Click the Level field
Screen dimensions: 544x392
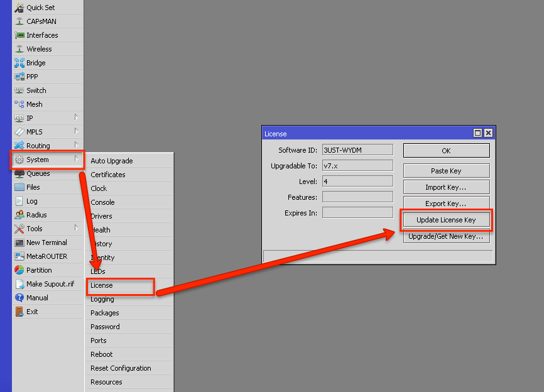click(x=357, y=181)
